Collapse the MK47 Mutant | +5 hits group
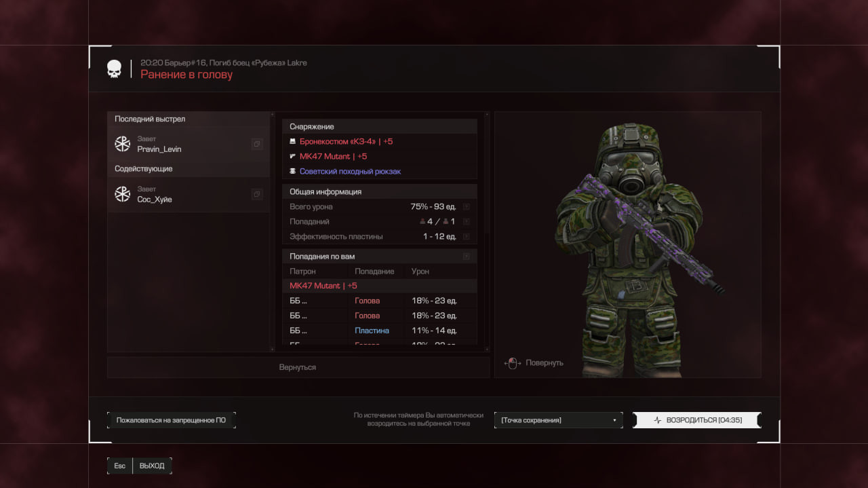The height and width of the screenshot is (488, 868). click(380, 286)
